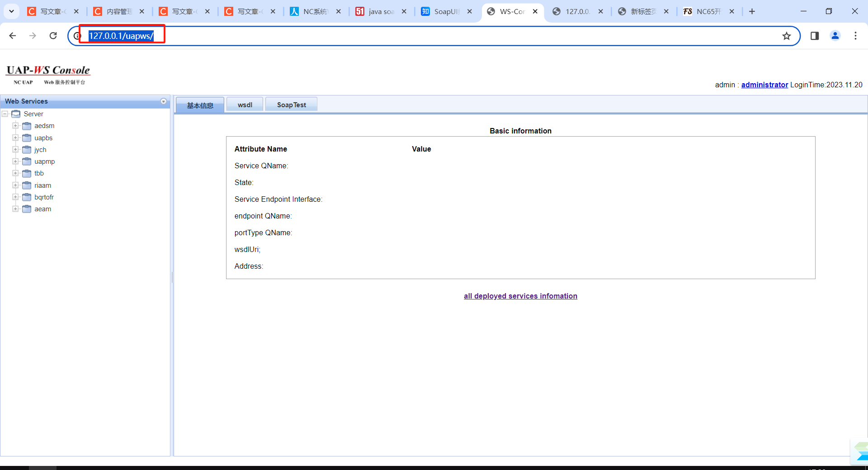The image size is (868, 470).
Task: Open all deployed services infomation link
Action: 520,296
